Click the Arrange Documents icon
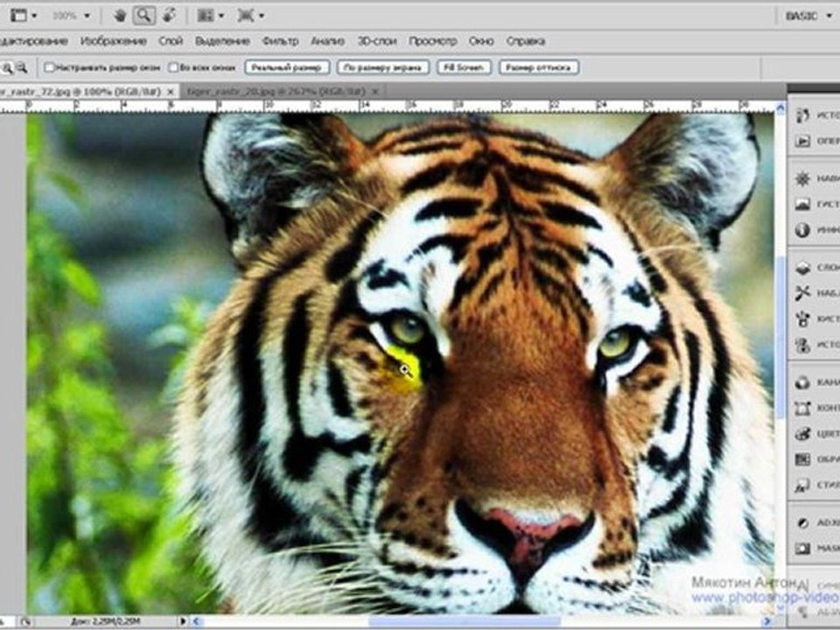 coord(205,16)
